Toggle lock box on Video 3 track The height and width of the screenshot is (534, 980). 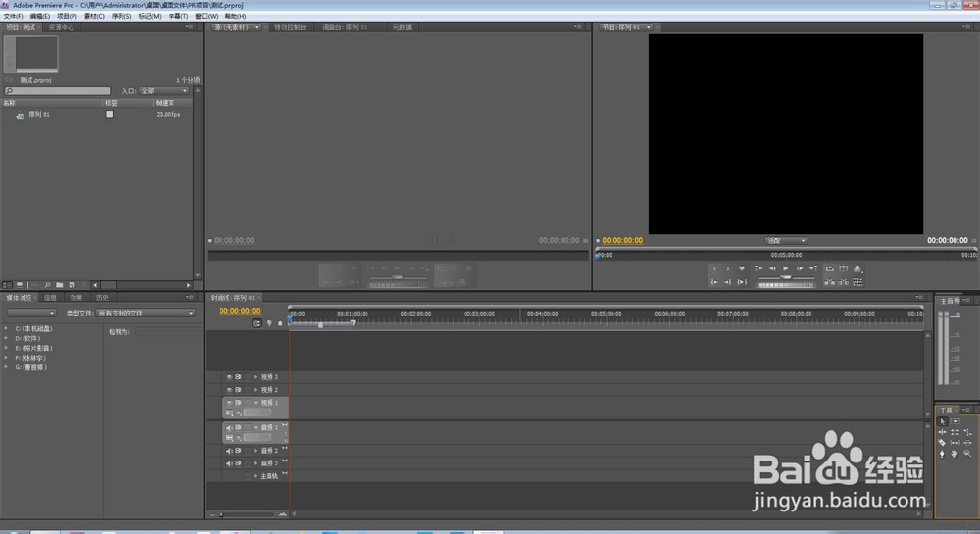click(x=248, y=377)
